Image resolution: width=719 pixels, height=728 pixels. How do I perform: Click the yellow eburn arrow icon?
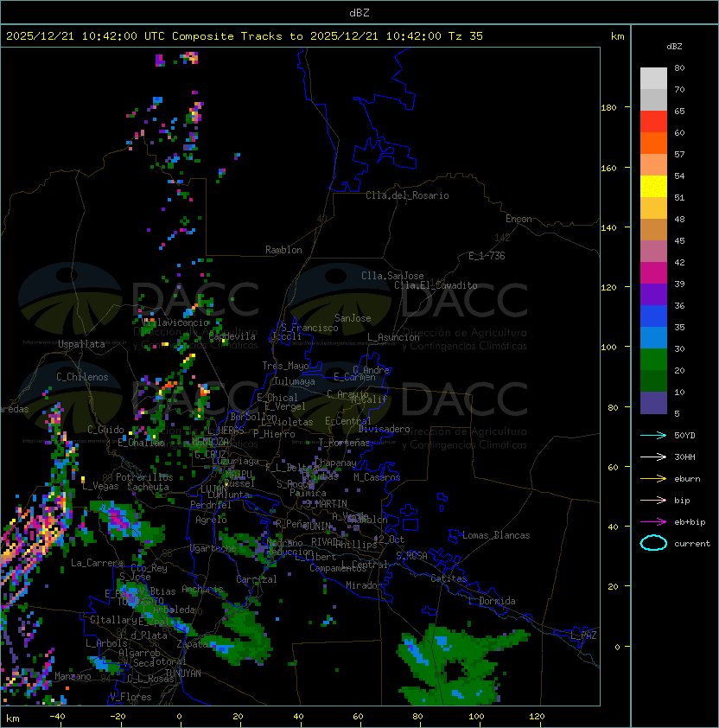coord(653,478)
